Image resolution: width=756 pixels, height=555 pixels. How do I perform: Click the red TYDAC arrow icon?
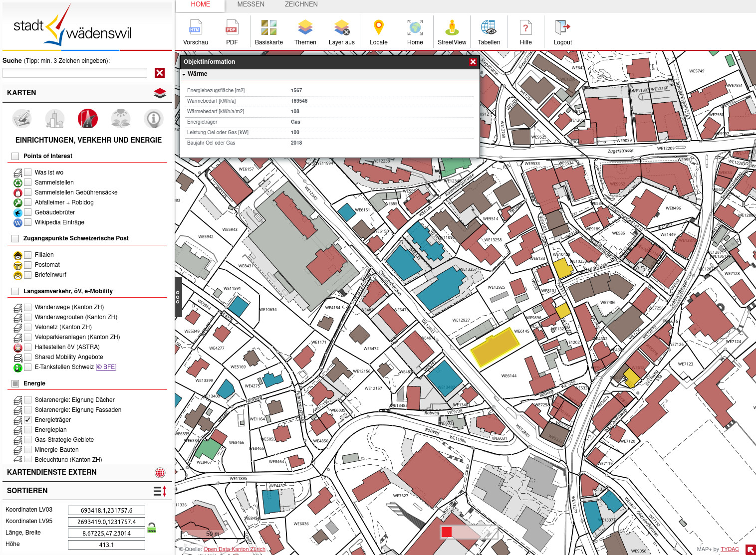[x=751, y=550]
